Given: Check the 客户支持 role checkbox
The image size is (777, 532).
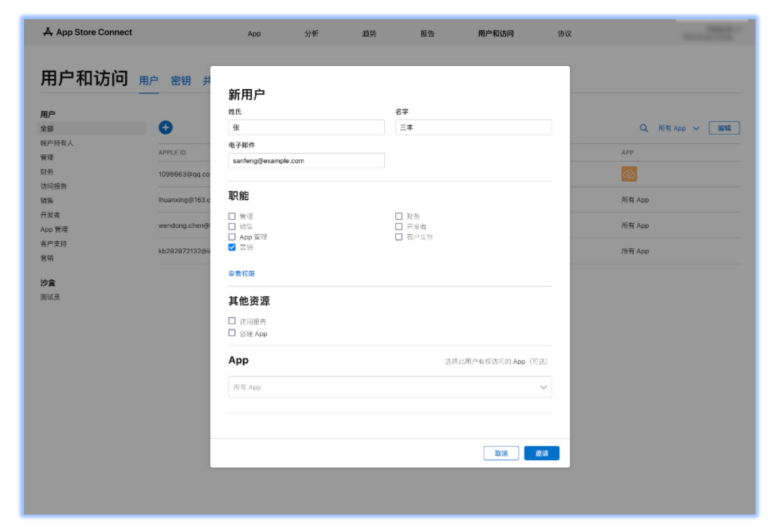Looking at the screenshot, I should tap(399, 237).
